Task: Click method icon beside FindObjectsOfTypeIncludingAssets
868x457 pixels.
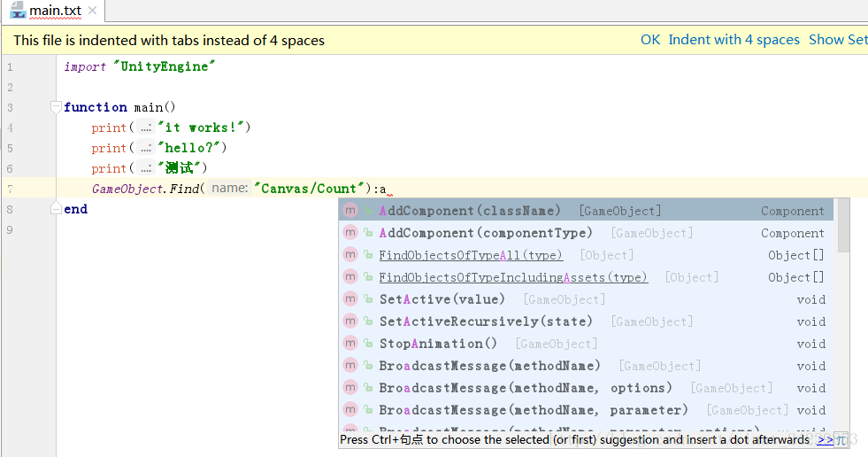Action: pos(350,277)
